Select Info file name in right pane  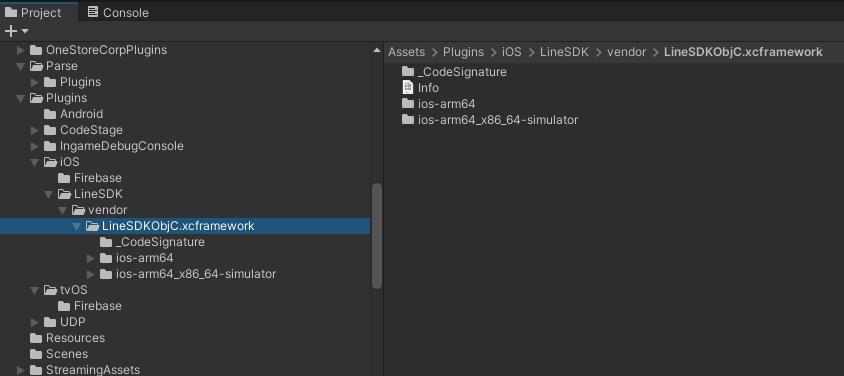(428, 88)
